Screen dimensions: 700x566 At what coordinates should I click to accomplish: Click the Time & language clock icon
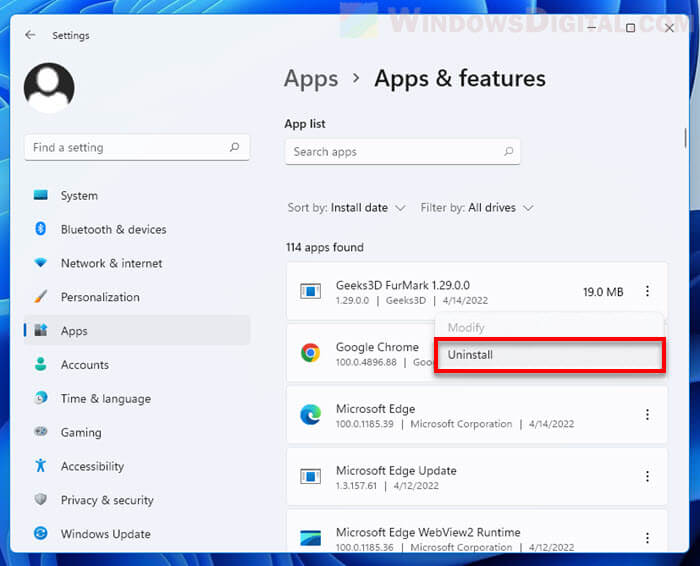point(41,398)
